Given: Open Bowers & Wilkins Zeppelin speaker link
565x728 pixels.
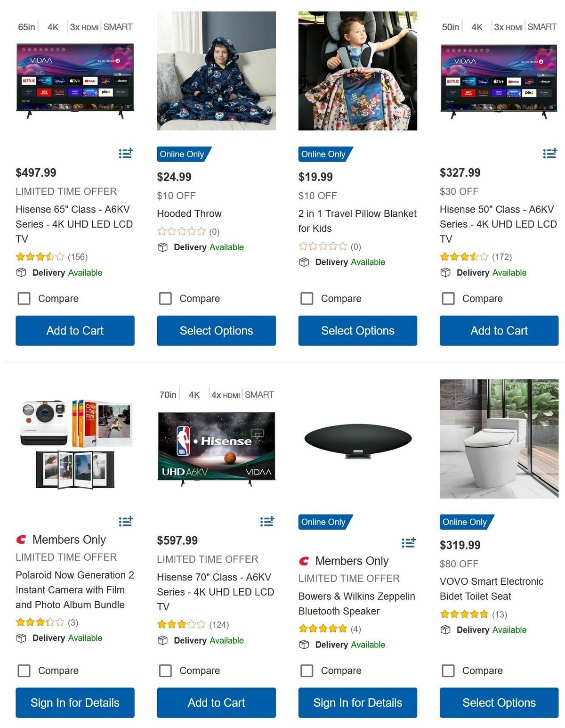Looking at the screenshot, I should coord(357,604).
